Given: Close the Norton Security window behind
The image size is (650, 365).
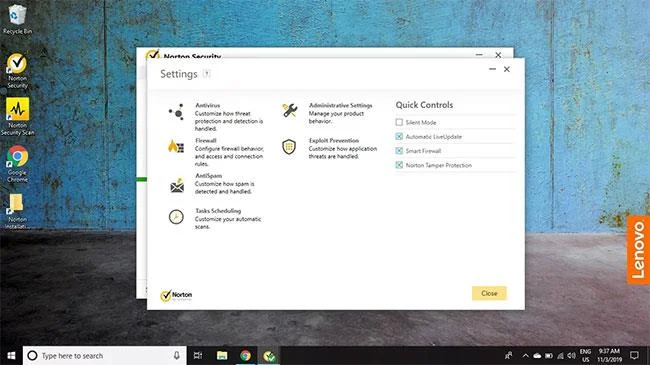Looking at the screenshot, I should click(498, 54).
